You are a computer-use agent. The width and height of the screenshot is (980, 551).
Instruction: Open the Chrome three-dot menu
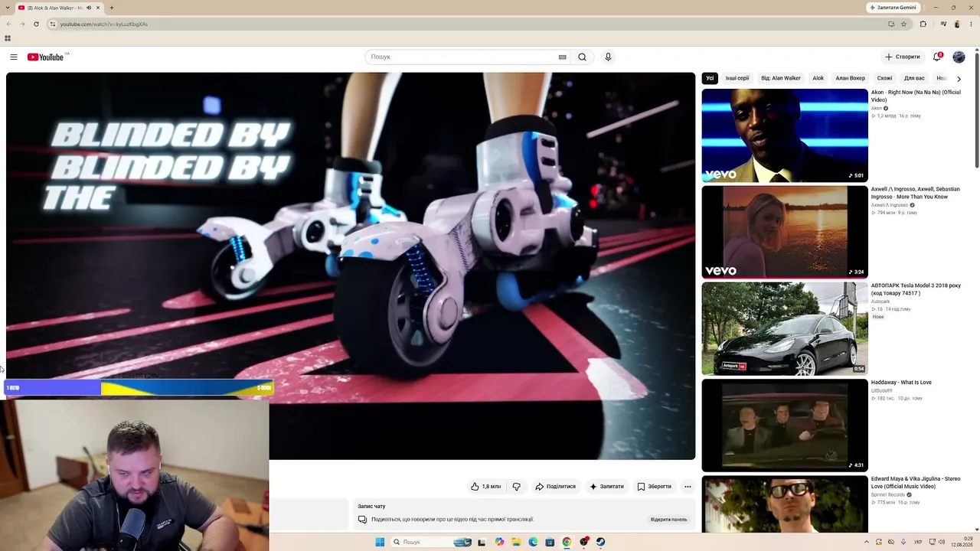pyautogui.click(x=972, y=24)
